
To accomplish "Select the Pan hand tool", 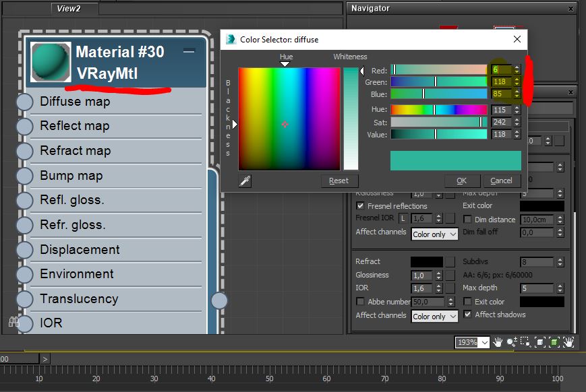I will click(498, 342).
